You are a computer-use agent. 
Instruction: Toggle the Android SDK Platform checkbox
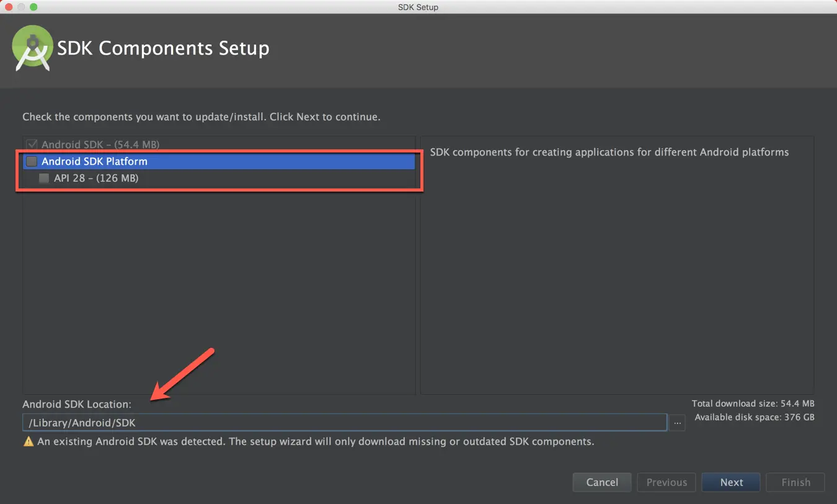[32, 162]
